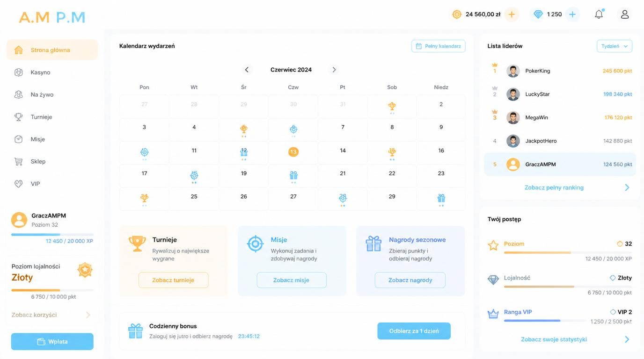Click the gold coin balance icon

[457, 14]
